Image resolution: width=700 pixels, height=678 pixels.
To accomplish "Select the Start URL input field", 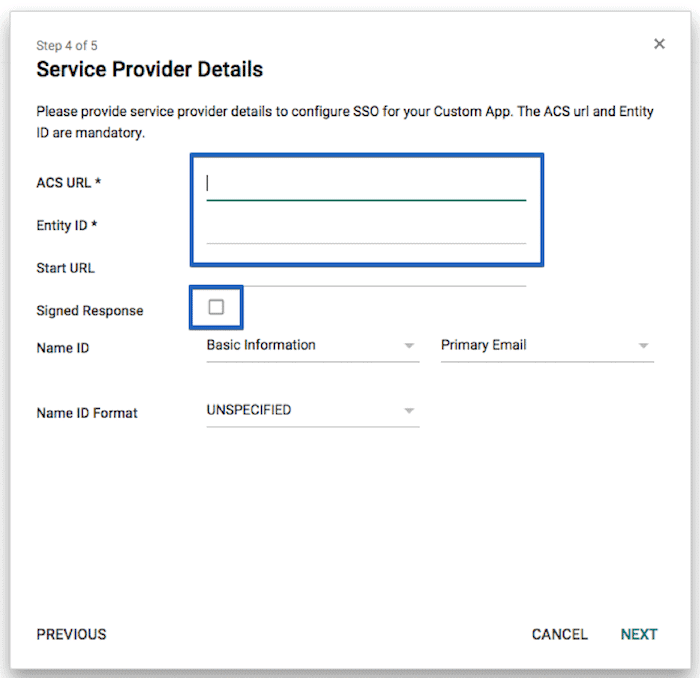I will 366,273.
